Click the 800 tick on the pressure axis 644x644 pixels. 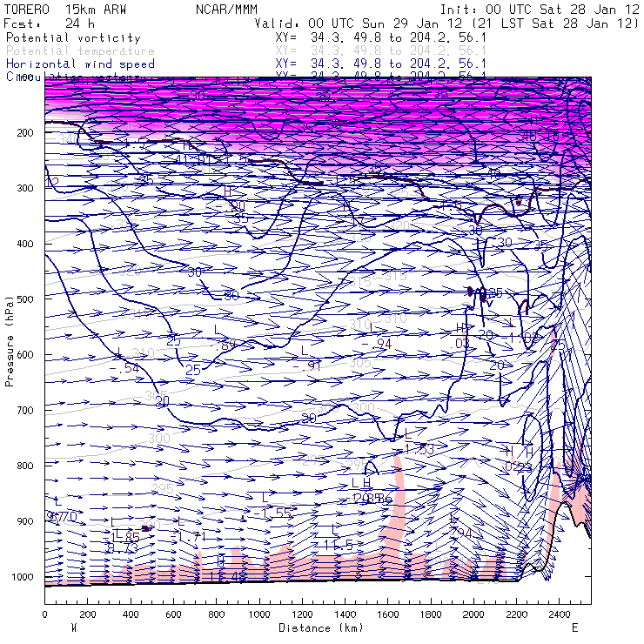25,466
